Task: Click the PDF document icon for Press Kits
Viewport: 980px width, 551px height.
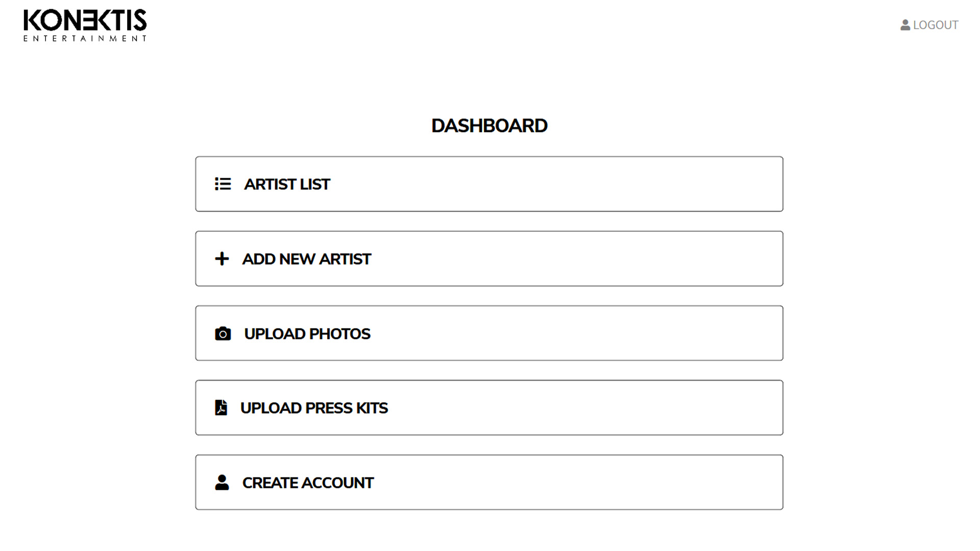Action: (x=221, y=408)
